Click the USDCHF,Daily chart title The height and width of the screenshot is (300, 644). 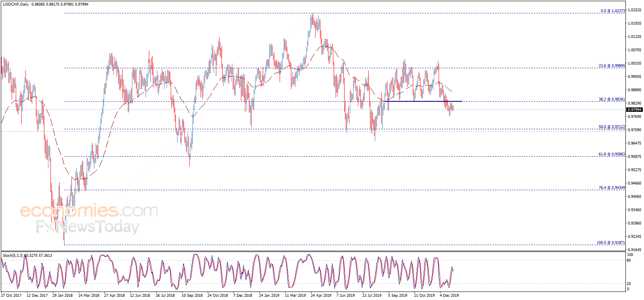[16, 4]
